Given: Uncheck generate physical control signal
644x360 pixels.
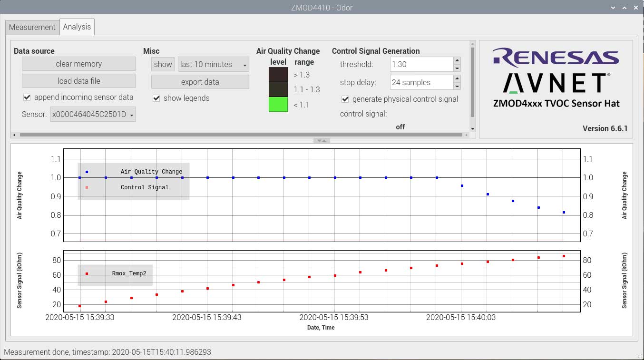Looking at the screenshot, I should pyautogui.click(x=345, y=99).
